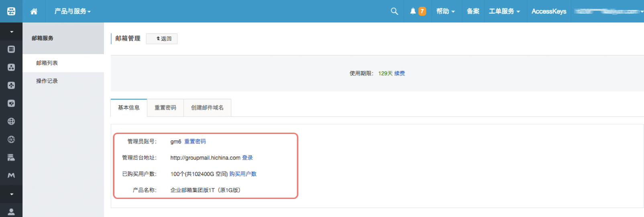Click the Aliyun logo icon
644x217 pixels.
[11, 11]
